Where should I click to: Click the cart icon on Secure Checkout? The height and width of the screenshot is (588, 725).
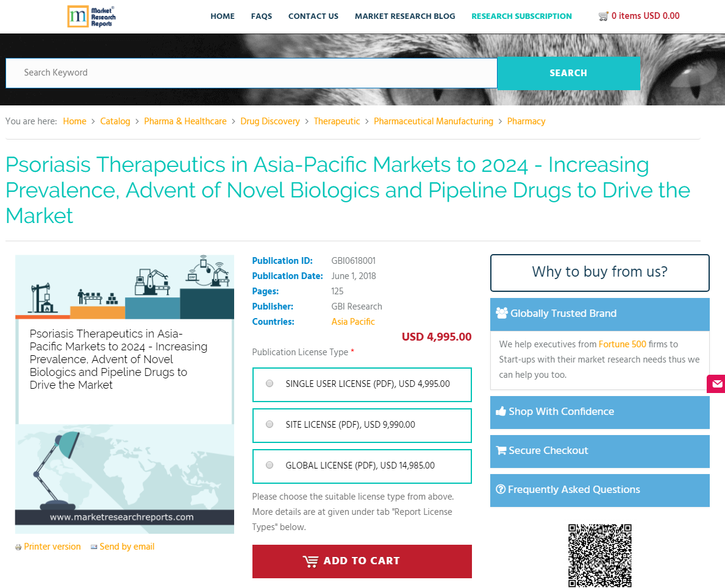click(x=501, y=450)
